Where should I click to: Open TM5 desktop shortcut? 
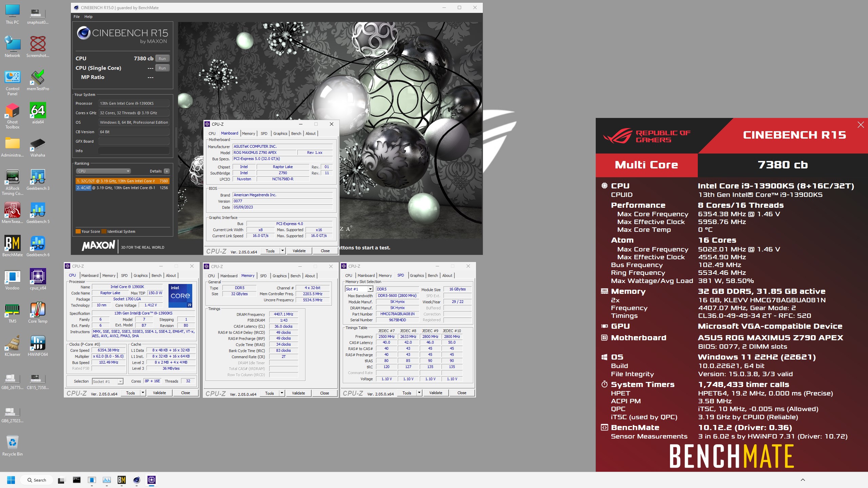pos(12,313)
